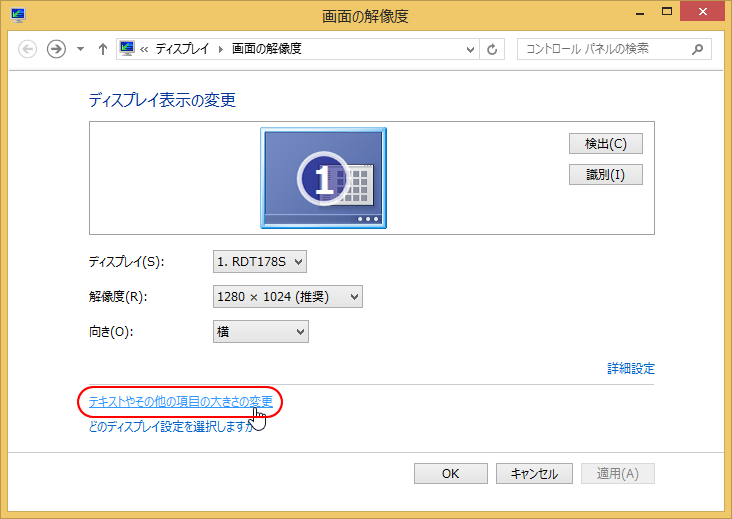This screenshot has height=519, width=732.
Task: Click the 適用(A) button
Action: tap(618, 474)
